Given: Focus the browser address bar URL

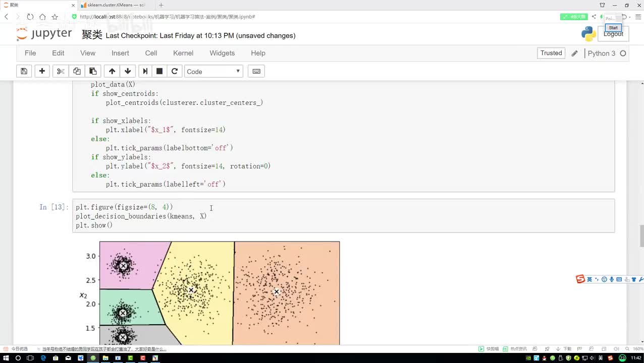Looking at the screenshot, I should 167,17.
